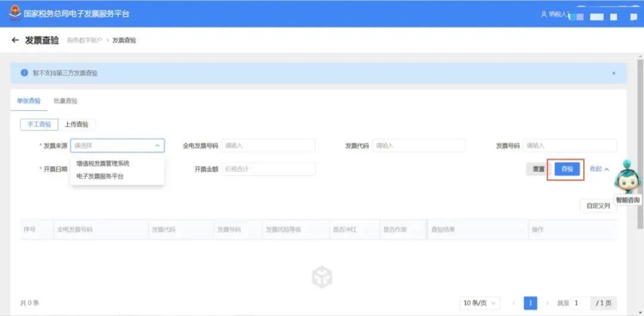The image size is (644, 316).
Task: Open the 10条/页 page size selector
Action: pyautogui.click(x=481, y=303)
